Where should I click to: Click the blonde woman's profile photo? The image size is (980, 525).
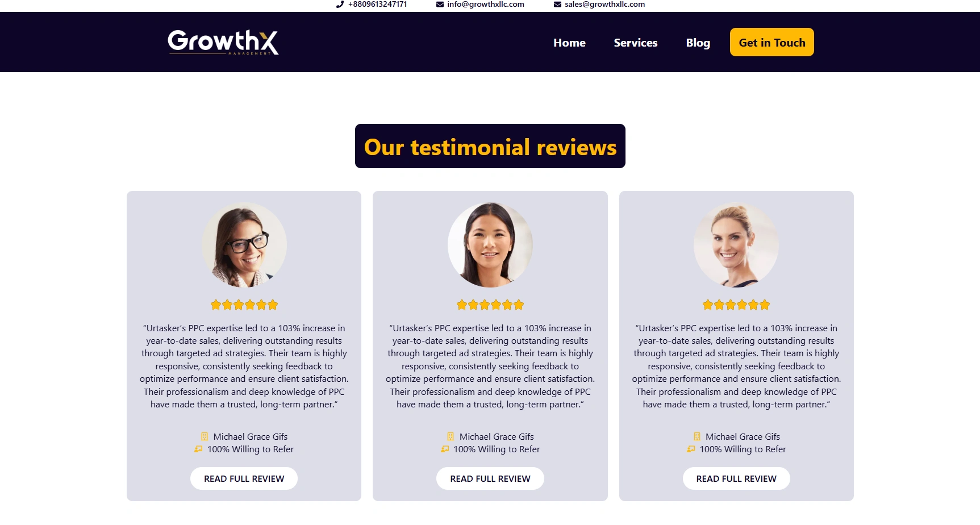(736, 245)
